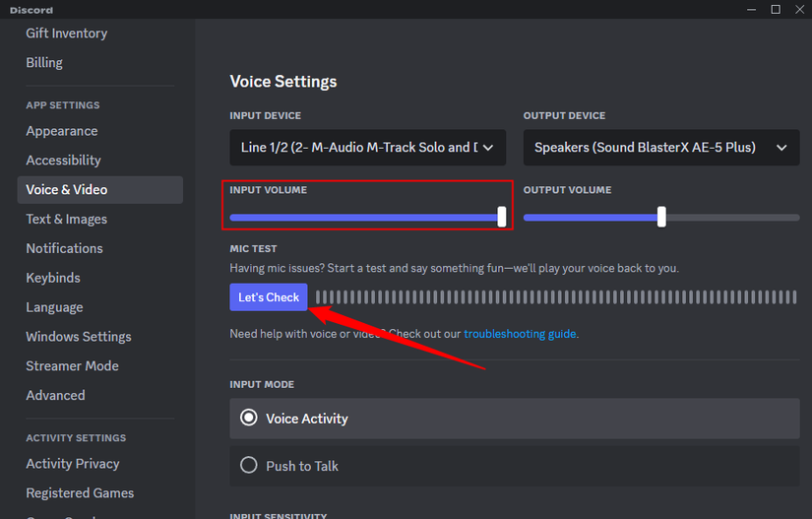This screenshot has height=519, width=812.
Task: Go to Activity Privacy settings
Action: 73,464
